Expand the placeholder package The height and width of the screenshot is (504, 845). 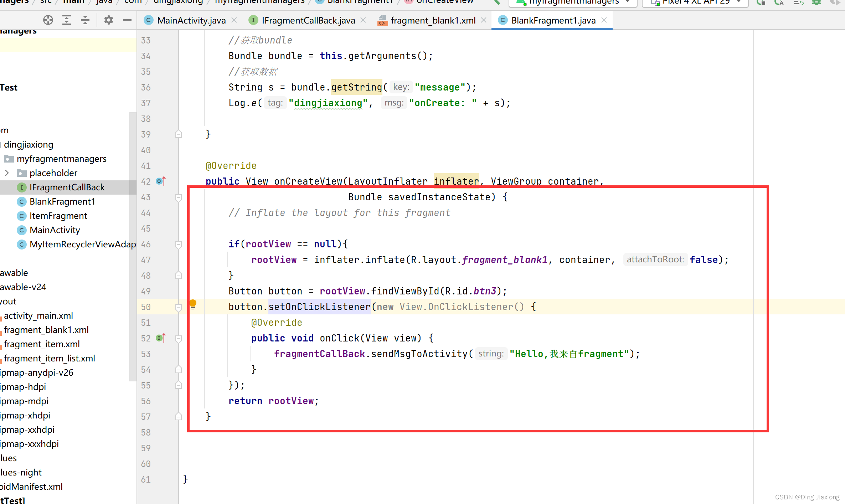pos(7,173)
